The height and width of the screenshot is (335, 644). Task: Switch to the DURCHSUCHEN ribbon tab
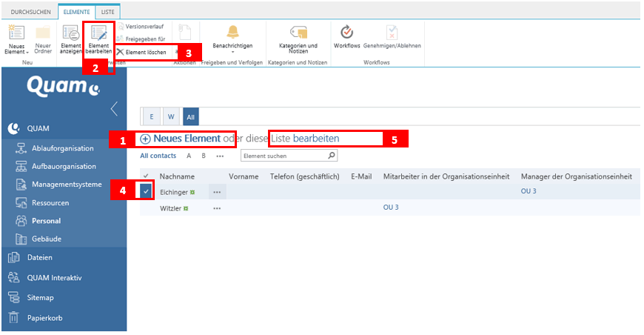pyautogui.click(x=30, y=13)
